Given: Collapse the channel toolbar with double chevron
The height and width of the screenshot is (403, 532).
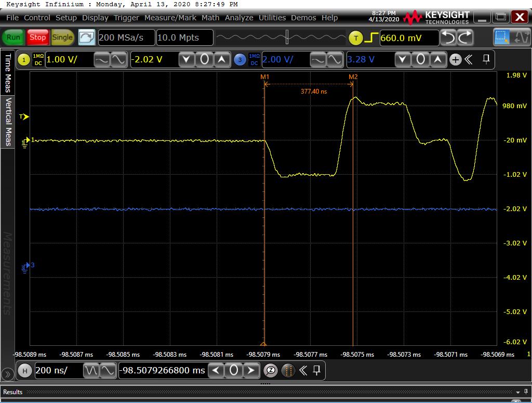Looking at the screenshot, I should (469, 60).
